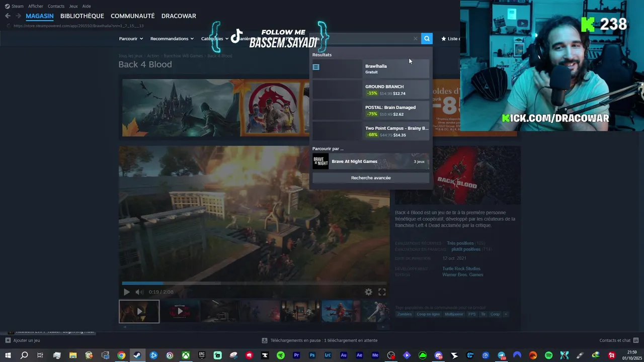Viewport: 644px width, 362px height.
Task: Open downloads status at the bottom
Action: pyautogui.click(x=320, y=340)
